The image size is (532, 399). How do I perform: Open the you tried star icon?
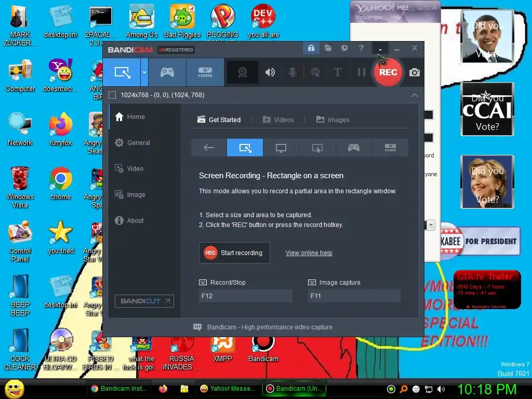click(x=60, y=237)
